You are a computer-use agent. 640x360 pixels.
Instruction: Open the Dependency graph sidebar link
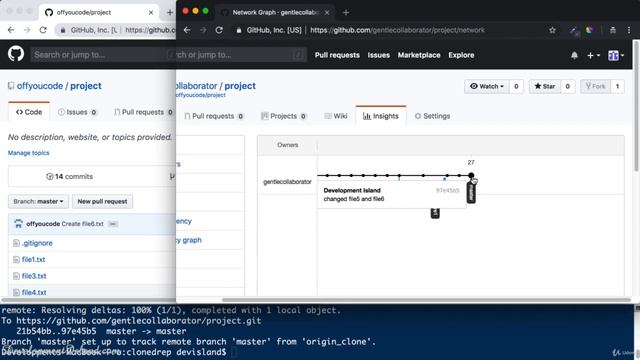pos(189,240)
